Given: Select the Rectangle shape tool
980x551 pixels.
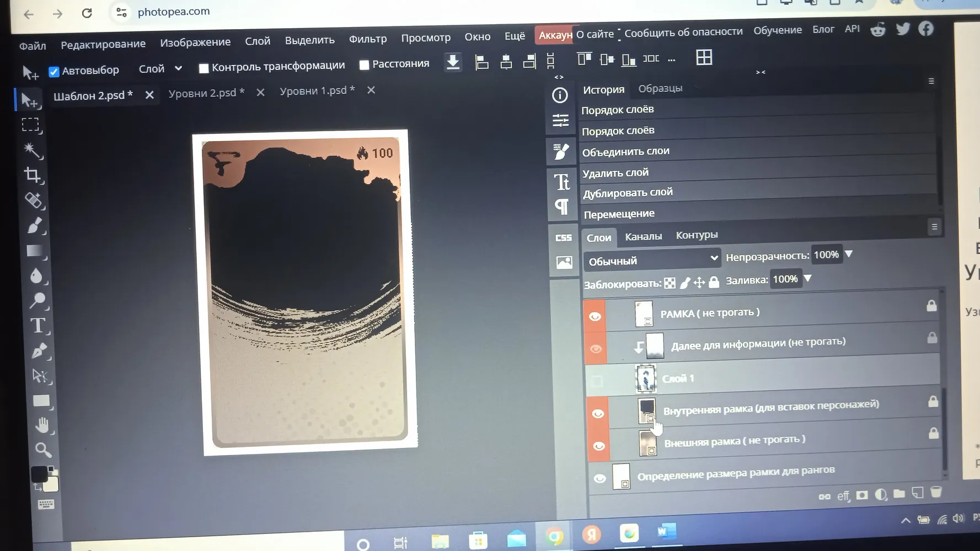Looking at the screenshot, I should tap(41, 401).
